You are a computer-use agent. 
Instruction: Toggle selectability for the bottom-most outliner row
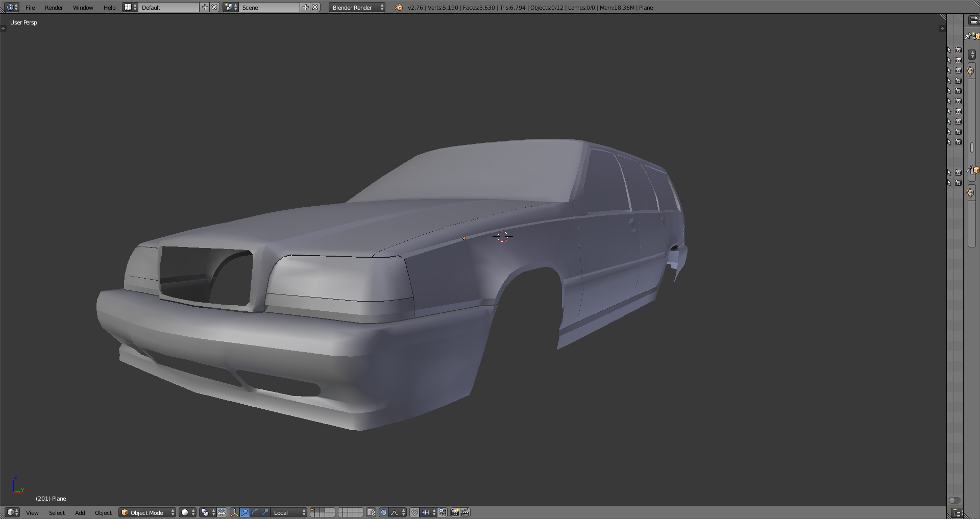(x=949, y=183)
